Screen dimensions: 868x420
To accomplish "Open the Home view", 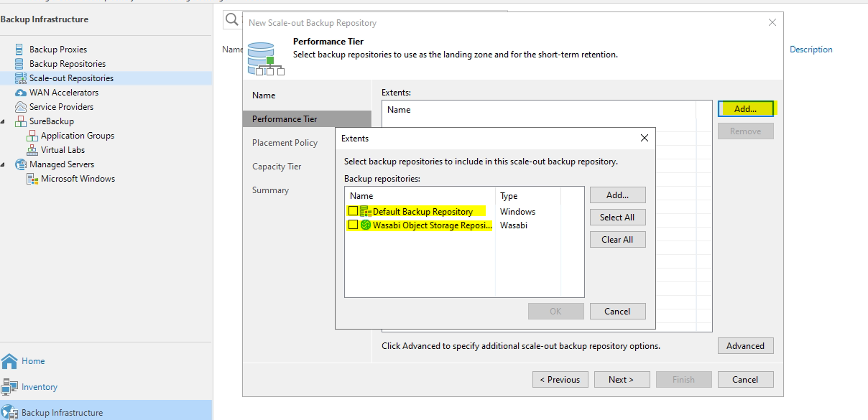I will pos(33,361).
